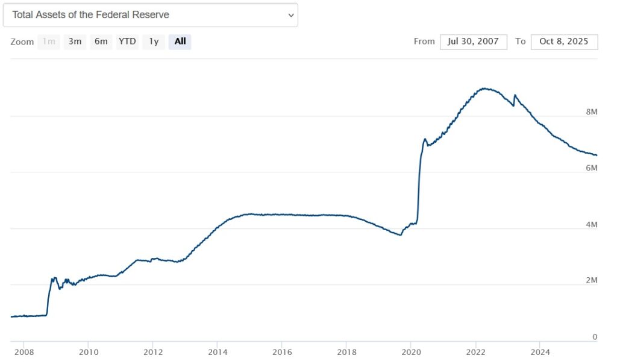The width and height of the screenshot is (617, 364).
Task: Select the "3m" zoom range
Action: 75,42
